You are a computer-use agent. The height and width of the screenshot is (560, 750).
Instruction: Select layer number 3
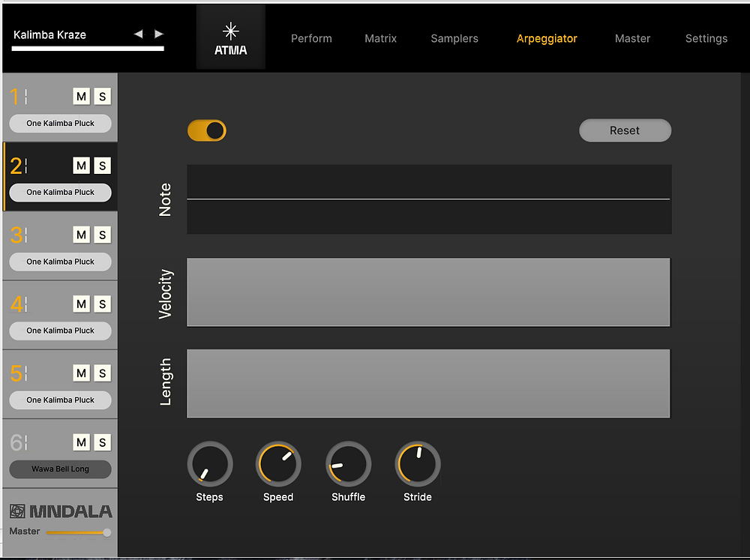pyautogui.click(x=16, y=235)
